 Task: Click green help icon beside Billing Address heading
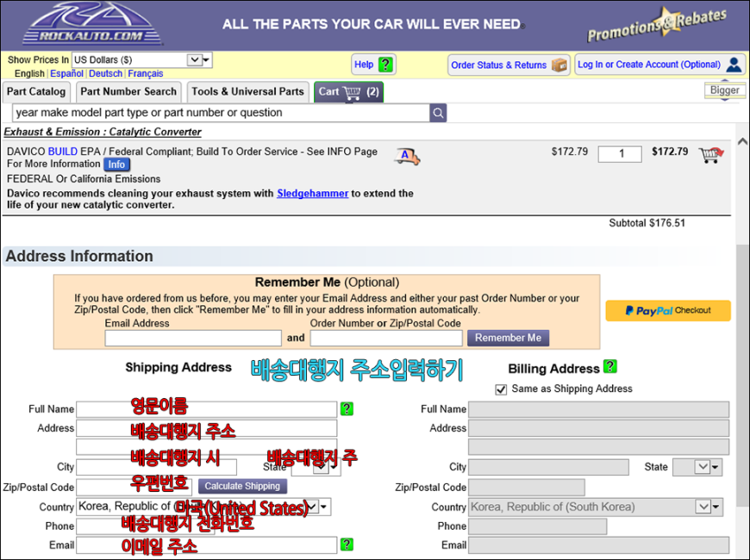point(609,367)
